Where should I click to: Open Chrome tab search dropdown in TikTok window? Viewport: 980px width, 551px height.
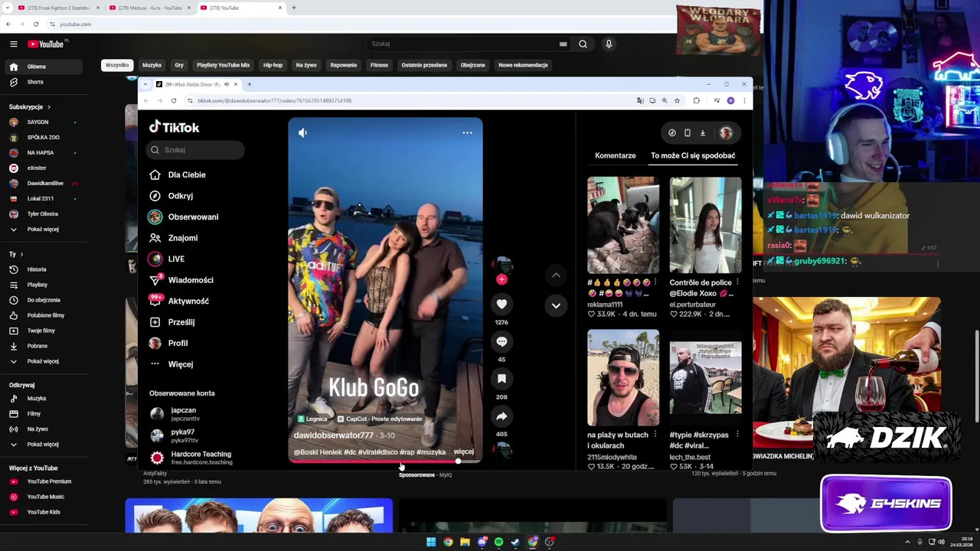(x=145, y=84)
